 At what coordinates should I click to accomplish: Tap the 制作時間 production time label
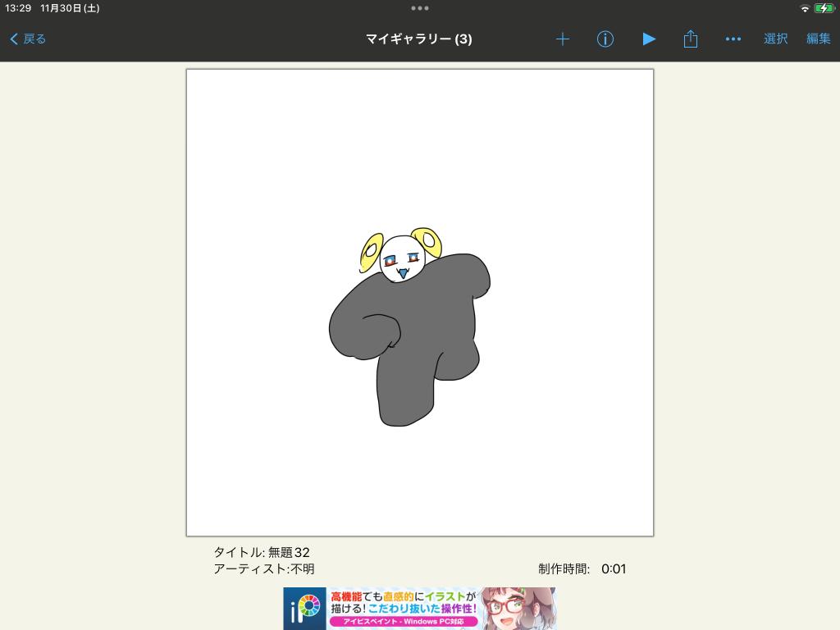pos(564,568)
